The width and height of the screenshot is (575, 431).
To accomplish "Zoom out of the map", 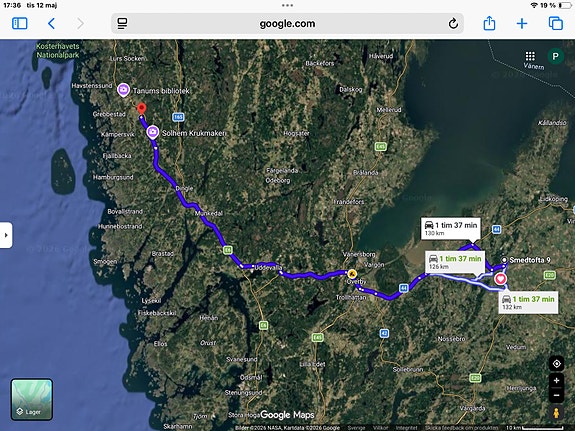I will 556,395.
